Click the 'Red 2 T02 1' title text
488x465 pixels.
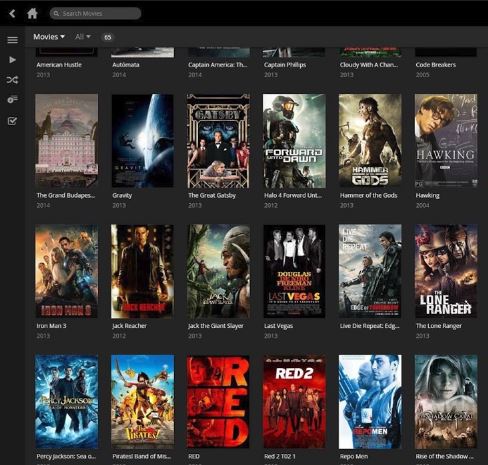coord(279,456)
